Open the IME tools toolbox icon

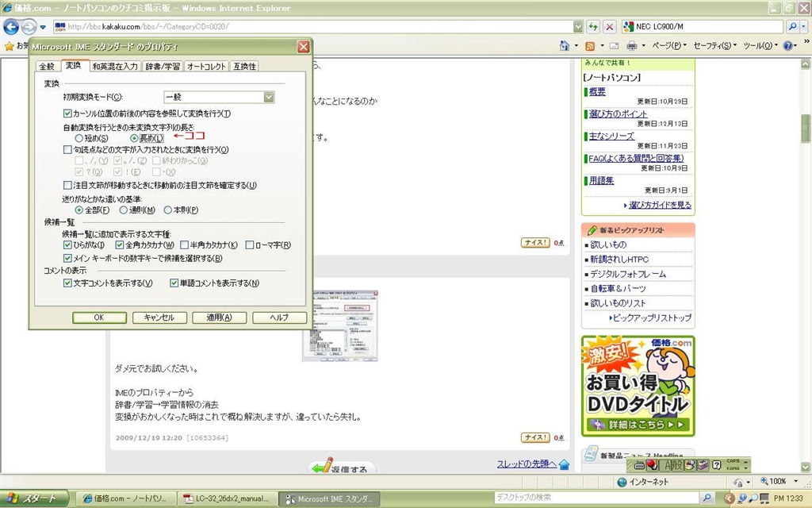[x=703, y=465]
